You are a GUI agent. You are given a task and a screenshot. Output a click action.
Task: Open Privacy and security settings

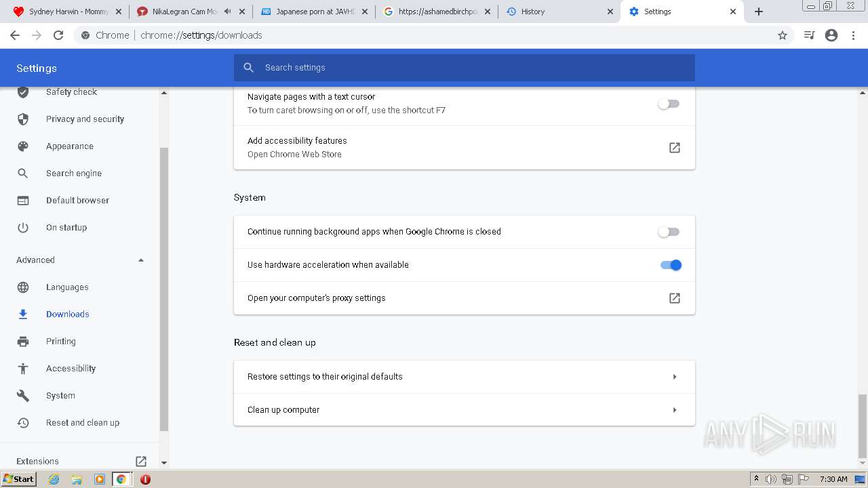pyautogui.click(x=85, y=119)
